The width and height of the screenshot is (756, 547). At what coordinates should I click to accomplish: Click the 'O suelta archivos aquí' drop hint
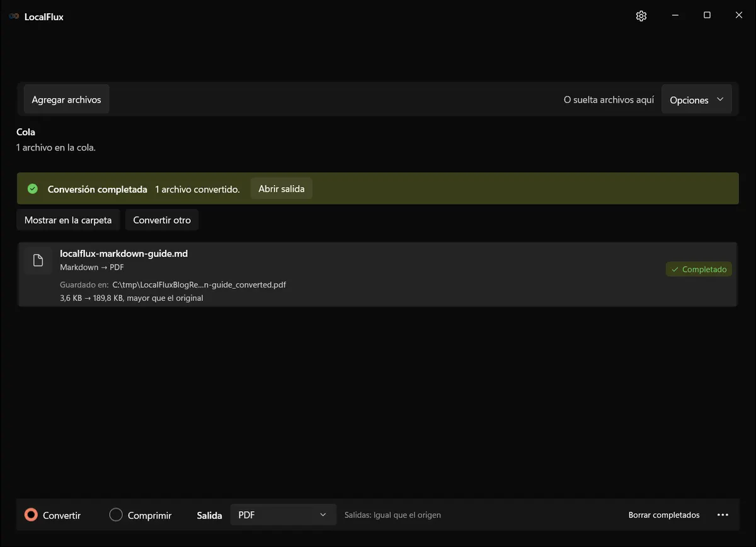pyautogui.click(x=609, y=100)
